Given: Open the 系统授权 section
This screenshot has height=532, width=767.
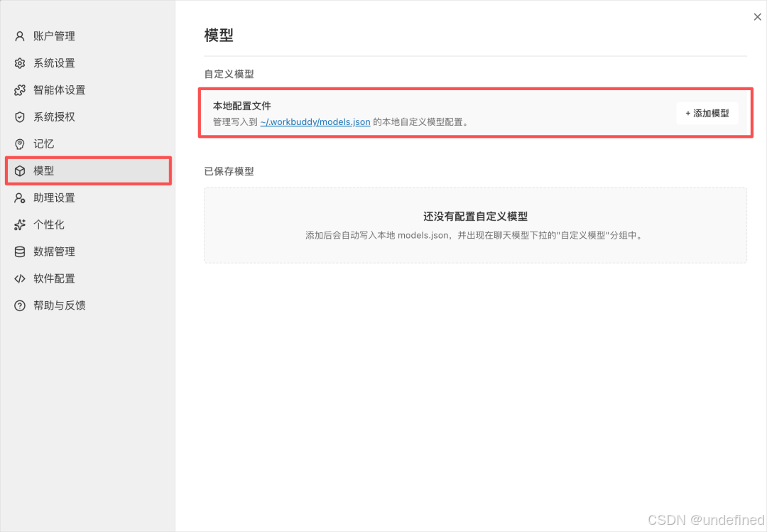Looking at the screenshot, I should (88, 117).
